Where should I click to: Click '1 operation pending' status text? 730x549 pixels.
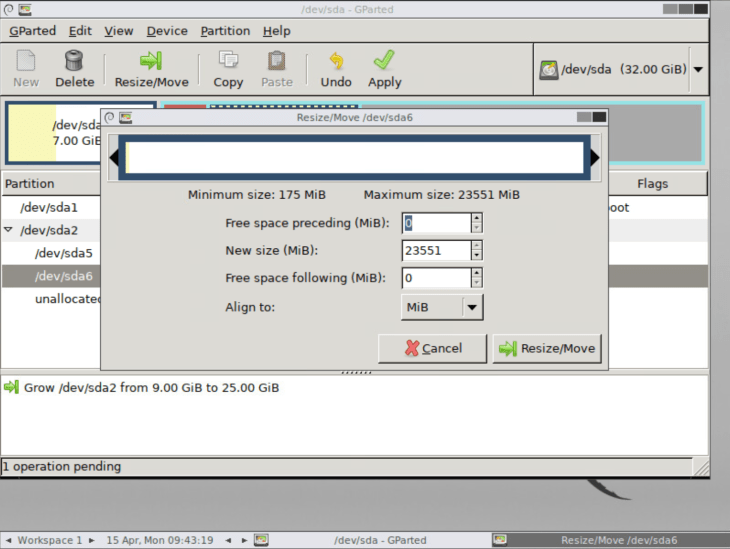pos(62,466)
